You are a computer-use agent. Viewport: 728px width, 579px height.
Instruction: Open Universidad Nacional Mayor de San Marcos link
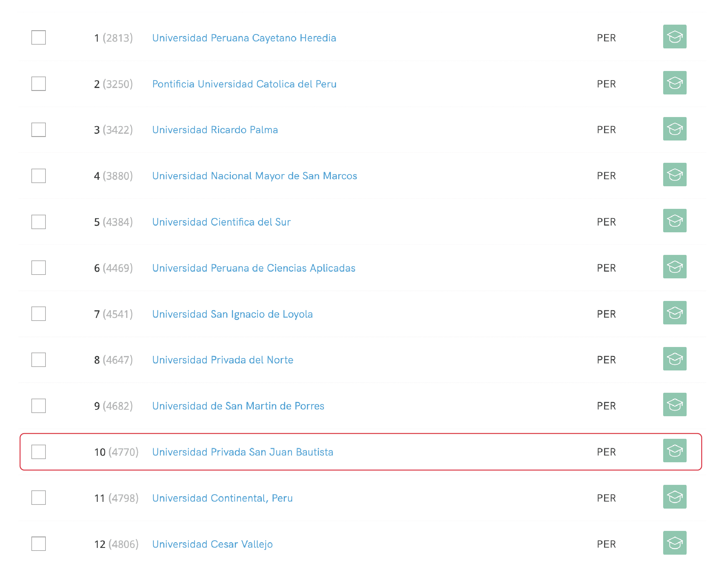click(x=254, y=176)
